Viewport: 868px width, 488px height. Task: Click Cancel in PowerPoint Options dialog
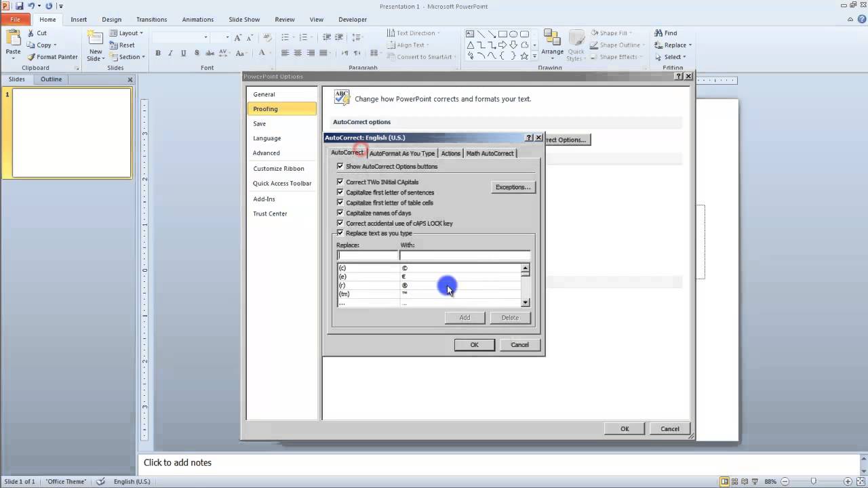(670, 428)
